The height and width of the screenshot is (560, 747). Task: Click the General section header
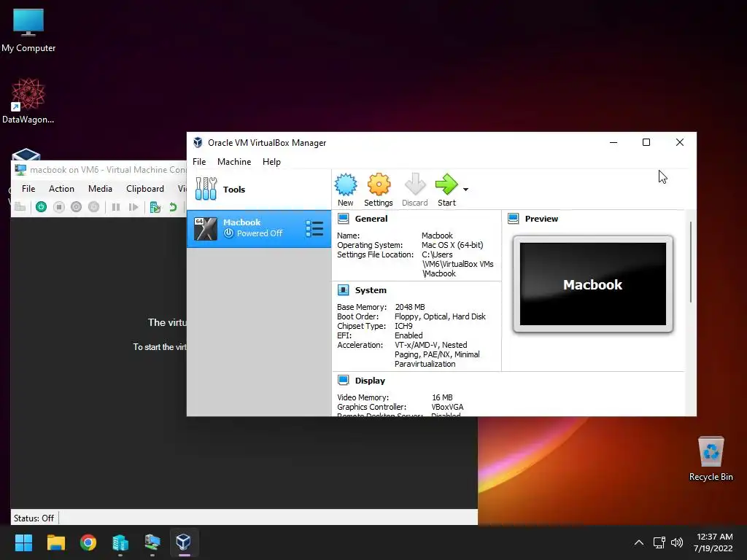coord(371,219)
